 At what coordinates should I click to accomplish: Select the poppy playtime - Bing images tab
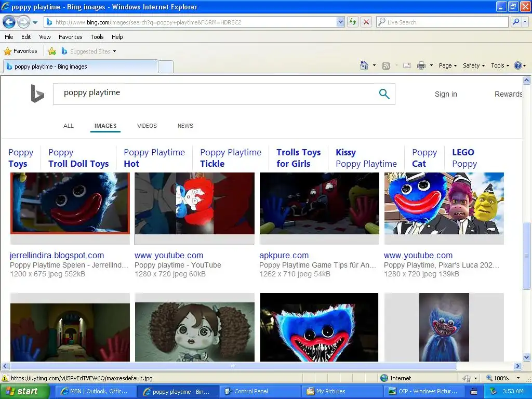tap(81, 66)
